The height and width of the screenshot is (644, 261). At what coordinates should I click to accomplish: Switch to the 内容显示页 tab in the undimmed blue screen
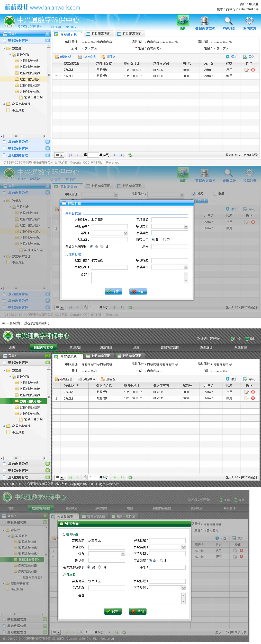(x=68, y=34)
